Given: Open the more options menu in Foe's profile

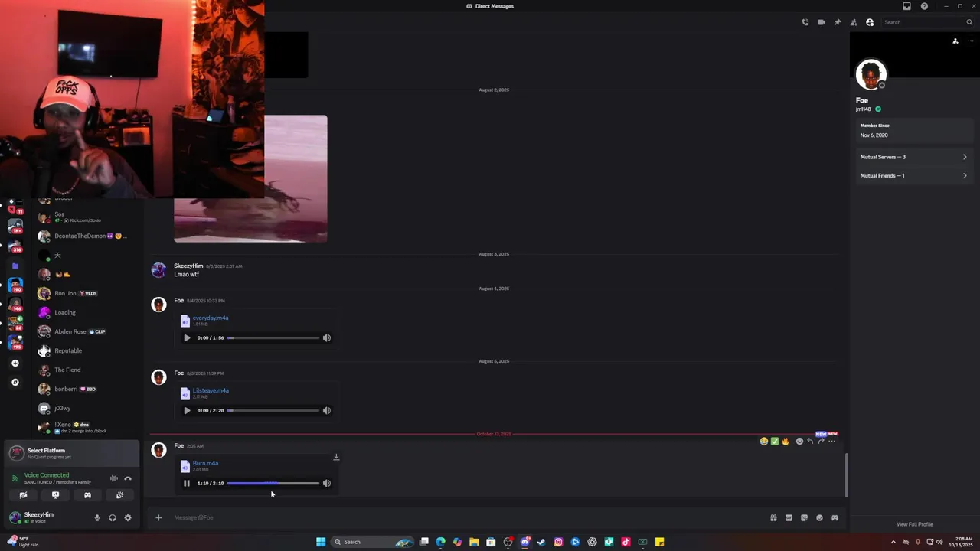Looking at the screenshot, I should click(971, 41).
